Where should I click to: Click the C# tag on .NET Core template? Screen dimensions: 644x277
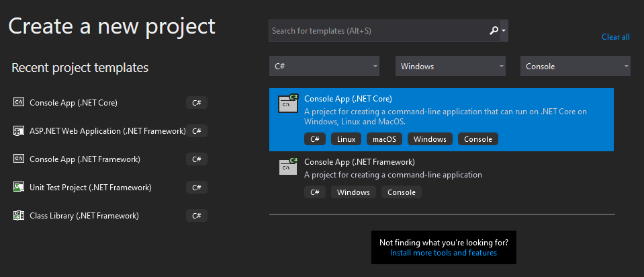pos(314,139)
